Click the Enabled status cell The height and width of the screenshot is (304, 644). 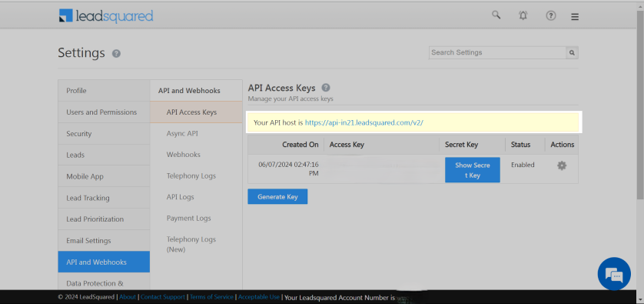[x=523, y=165]
